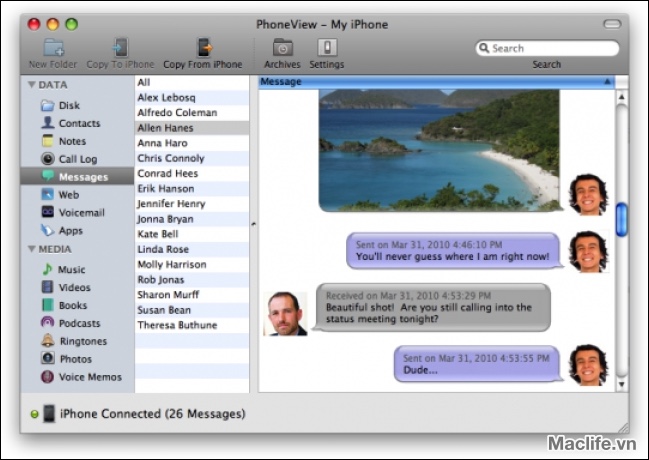Click the vertical scrollbar thumb in message pane

point(621,220)
